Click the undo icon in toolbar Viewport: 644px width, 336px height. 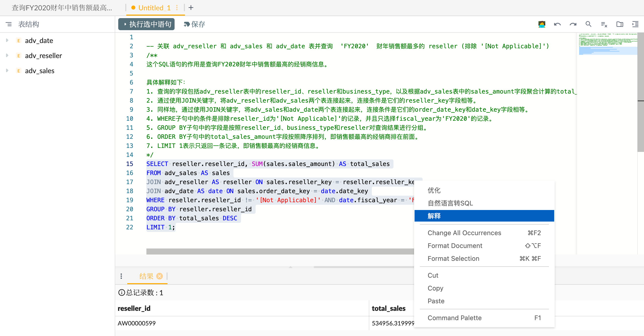(x=557, y=24)
